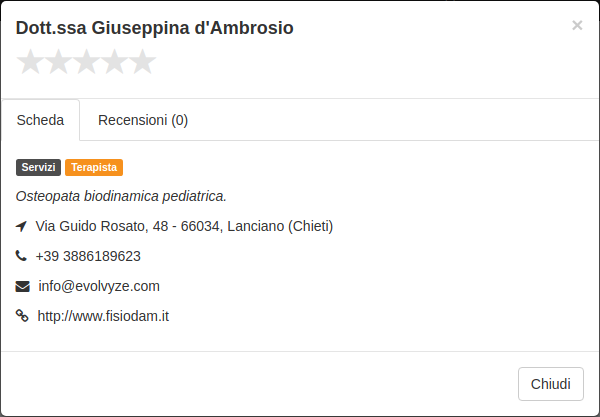Give five stars with the last star

coord(142,62)
